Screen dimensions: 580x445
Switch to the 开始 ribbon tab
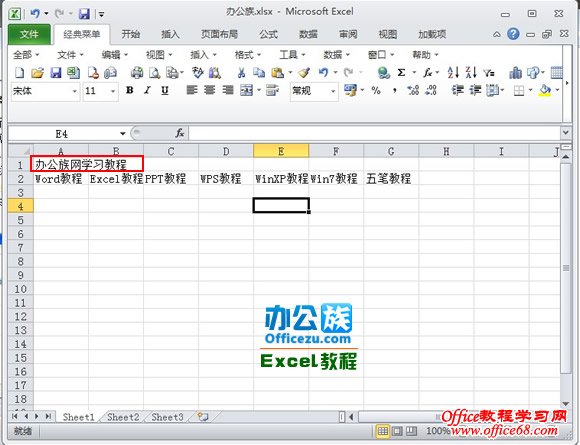(x=131, y=34)
